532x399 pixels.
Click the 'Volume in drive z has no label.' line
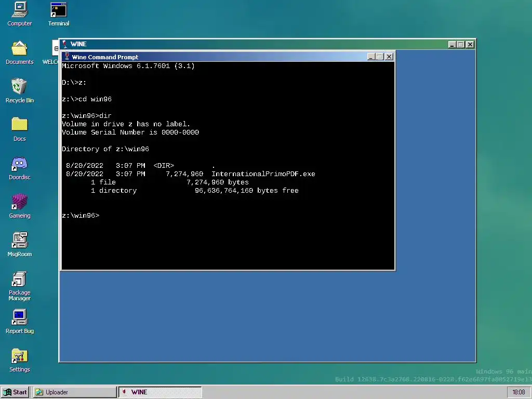pyautogui.click(x=126, y=124)
